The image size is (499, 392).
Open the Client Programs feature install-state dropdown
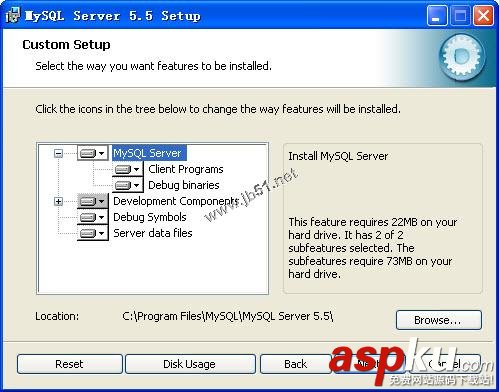click(x=128, y=169)
